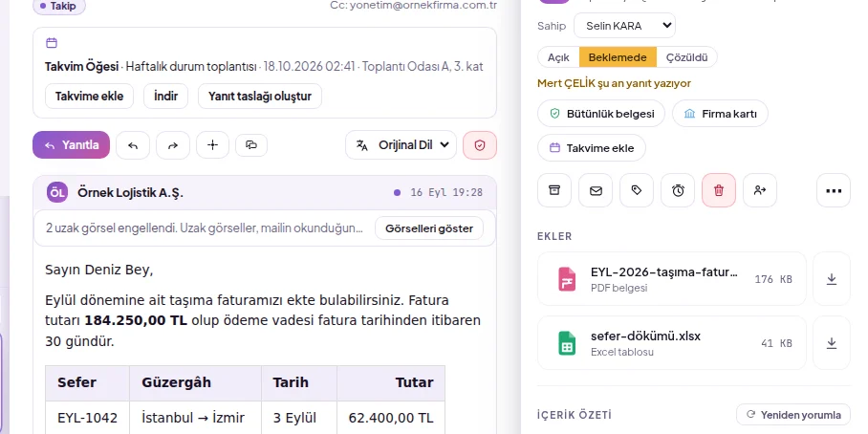Click the Sefer column header
This screenshot has height=434, width=868.
[x=87, y=383]
